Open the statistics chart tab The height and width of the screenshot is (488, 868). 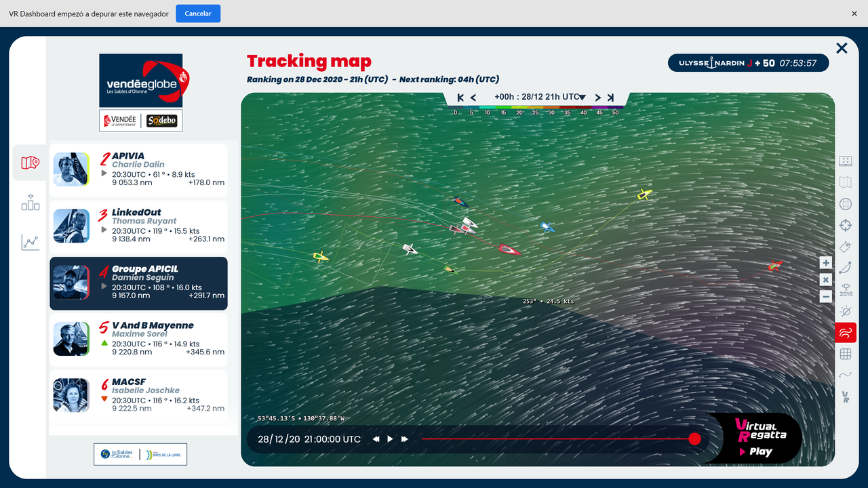[x=30, y=242]
